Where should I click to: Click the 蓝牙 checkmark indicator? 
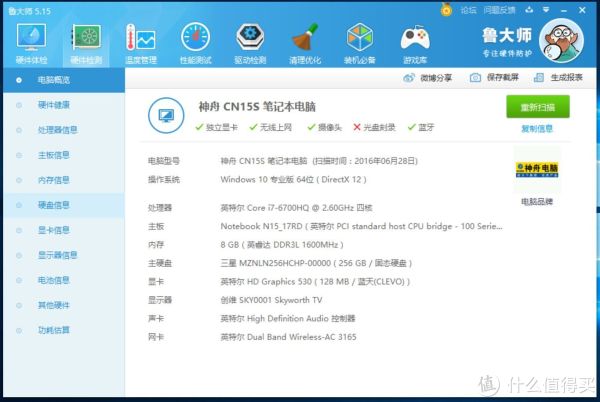point(421,127)
